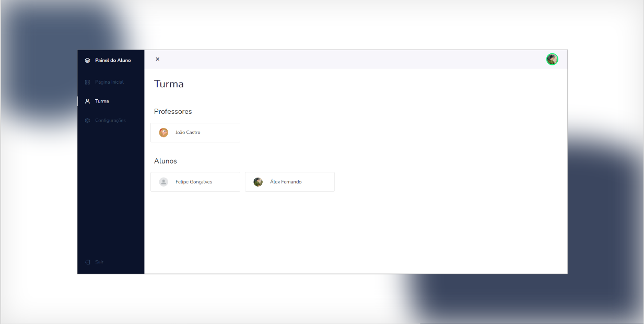Screen dimensions: 644x324
Task: Close the sidebar with the X icon
Action: (x=158, y=59)
